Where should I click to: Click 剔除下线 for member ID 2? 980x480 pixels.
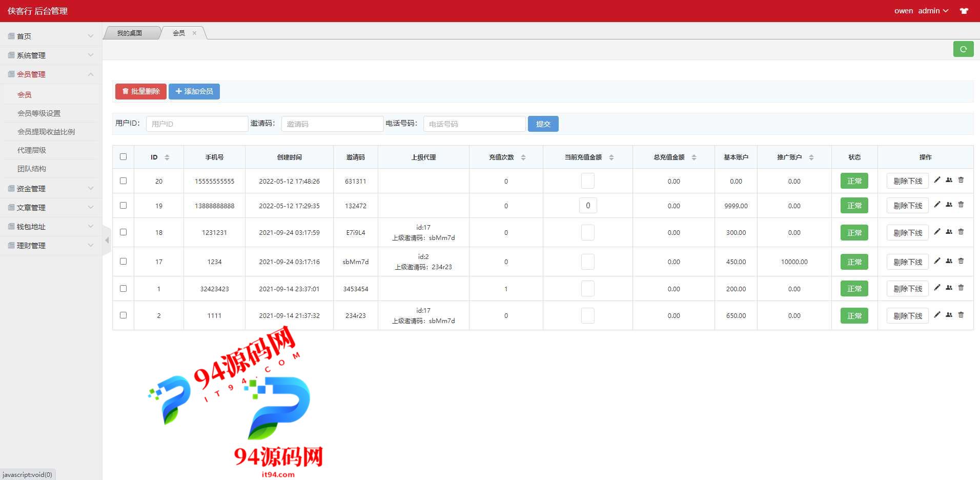pyautogui.click(x=908, y=316)
